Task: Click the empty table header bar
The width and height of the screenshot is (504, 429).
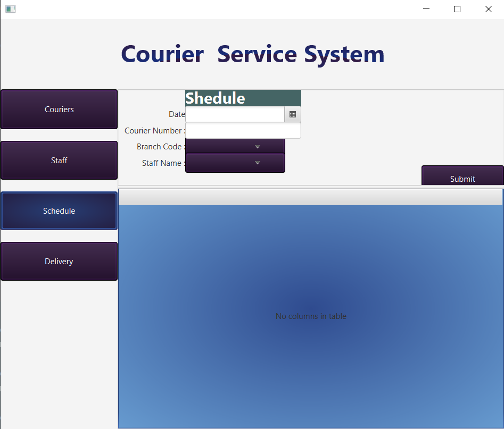Action: pos(310,197)
